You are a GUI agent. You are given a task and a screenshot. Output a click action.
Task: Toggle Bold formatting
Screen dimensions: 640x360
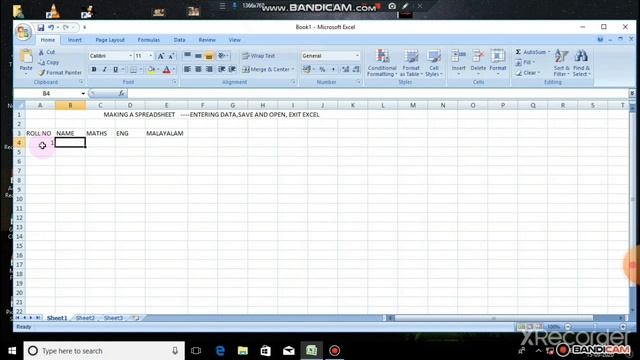(x=94, y=70)
